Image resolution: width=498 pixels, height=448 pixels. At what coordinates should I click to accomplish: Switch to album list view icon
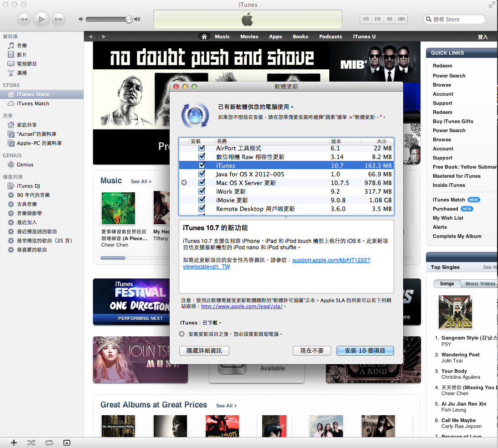click(x=378, y=19)
